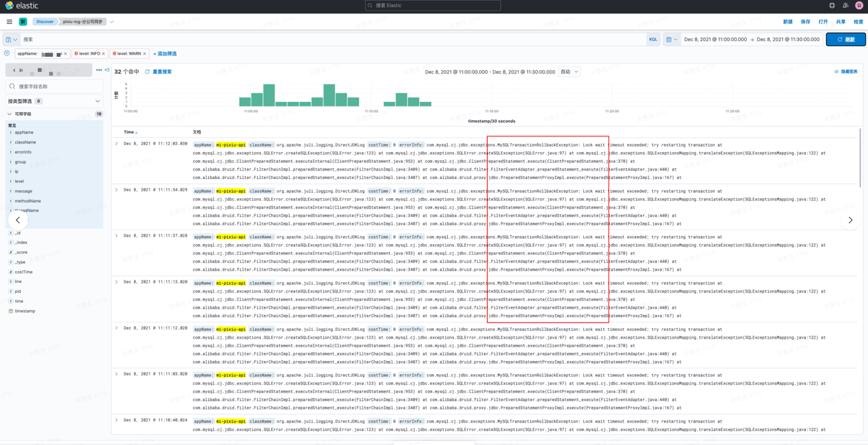Click the Time column sort arrow
The image size is (868, 445).
137,132
